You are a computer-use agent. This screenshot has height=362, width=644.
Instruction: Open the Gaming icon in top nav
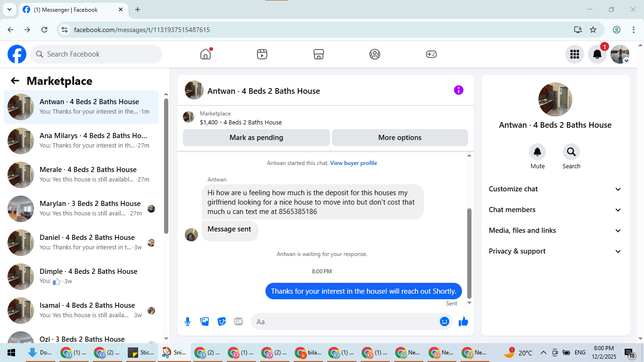coord(431,54)
